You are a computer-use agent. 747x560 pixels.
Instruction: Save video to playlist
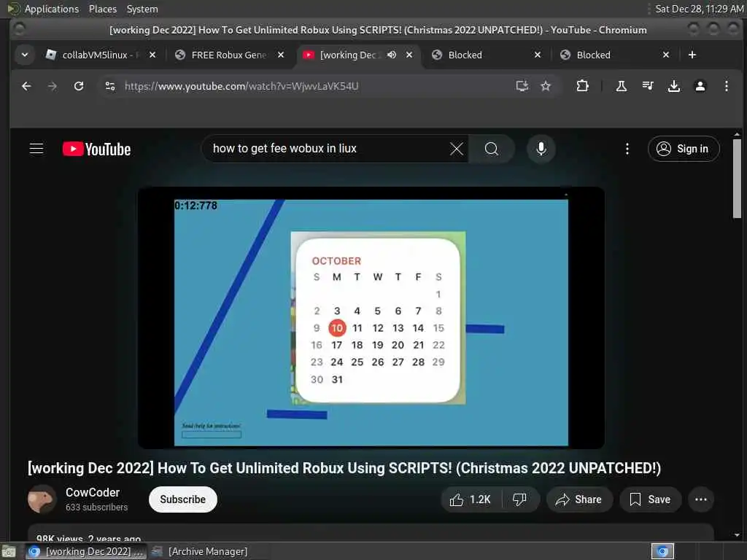point(650,499)
